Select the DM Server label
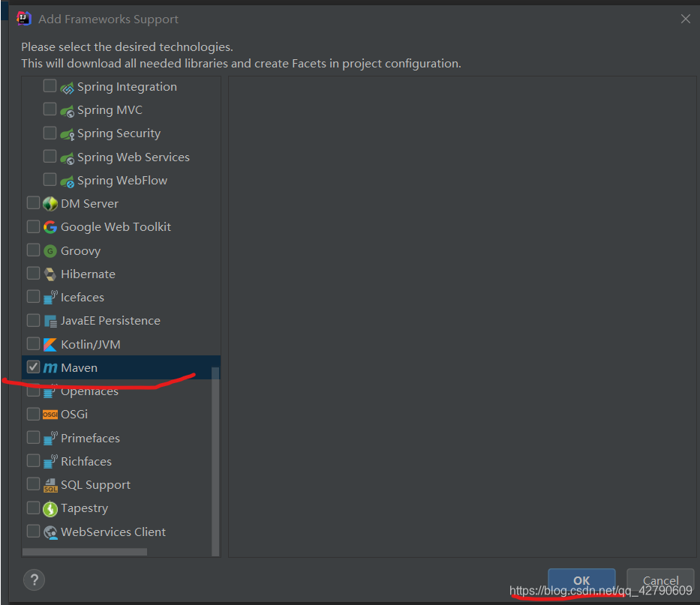 (x=90, y=204)
